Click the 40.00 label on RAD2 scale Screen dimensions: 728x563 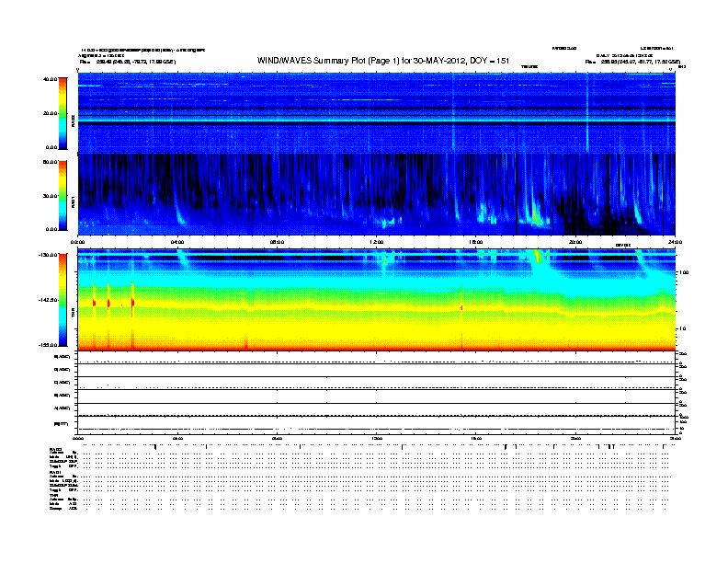coord(51,79)
